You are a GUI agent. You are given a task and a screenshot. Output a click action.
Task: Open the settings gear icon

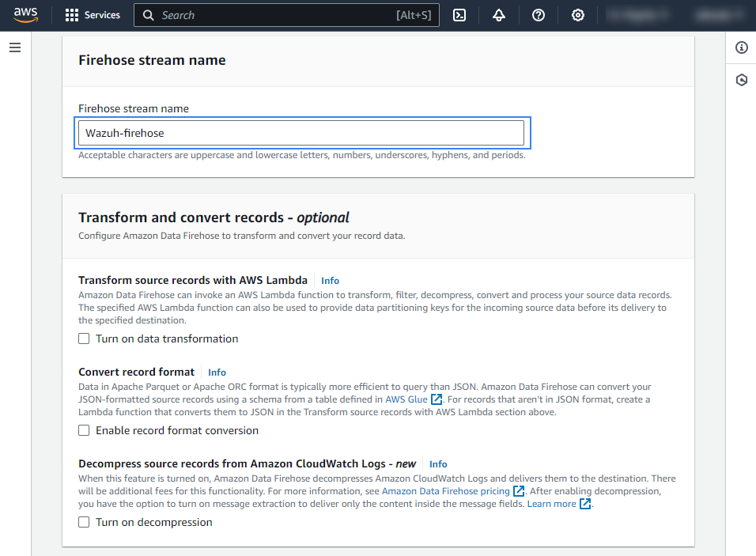point(578,15)
